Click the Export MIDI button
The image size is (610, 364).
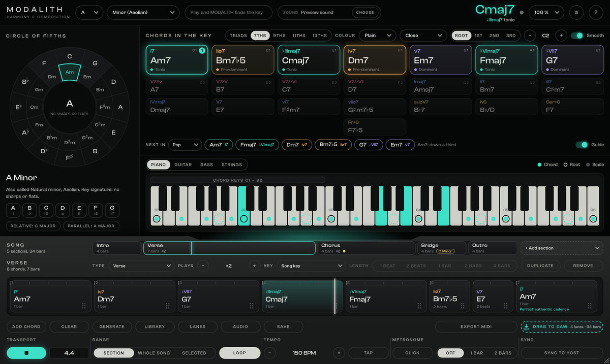(x=476, y=326)
